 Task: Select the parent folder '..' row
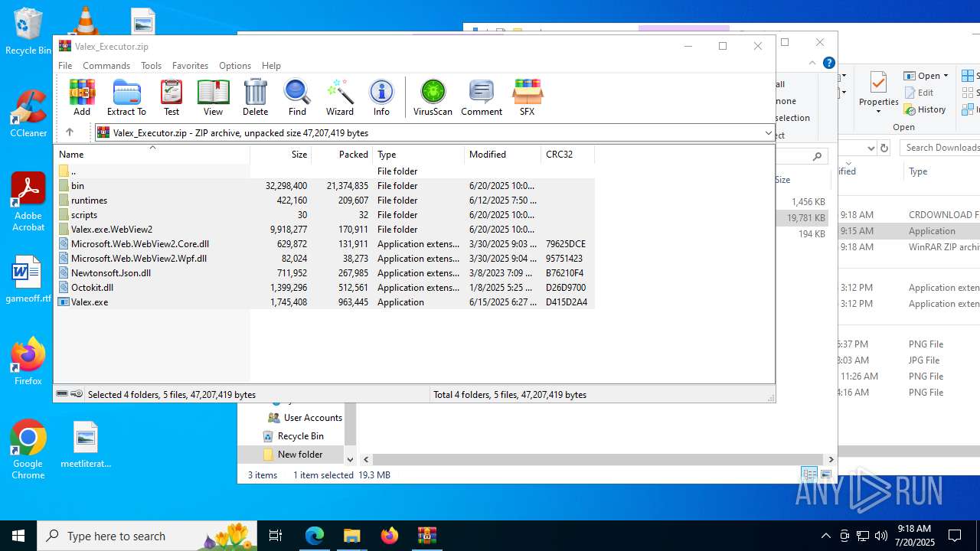[x=324, y=171]
